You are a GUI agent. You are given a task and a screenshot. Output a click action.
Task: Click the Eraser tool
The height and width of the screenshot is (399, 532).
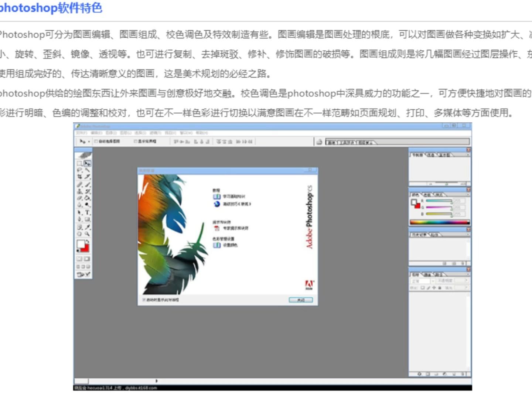point(79,198)
